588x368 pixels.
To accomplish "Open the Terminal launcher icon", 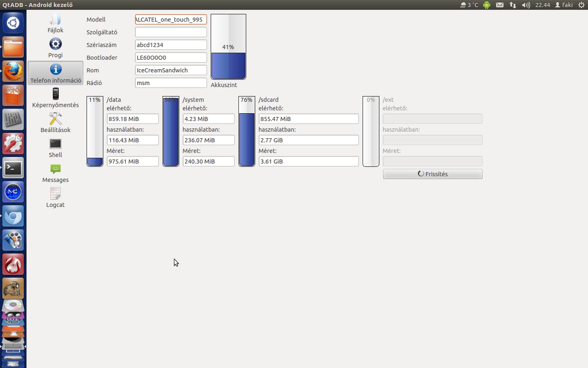I will point(13,168).
